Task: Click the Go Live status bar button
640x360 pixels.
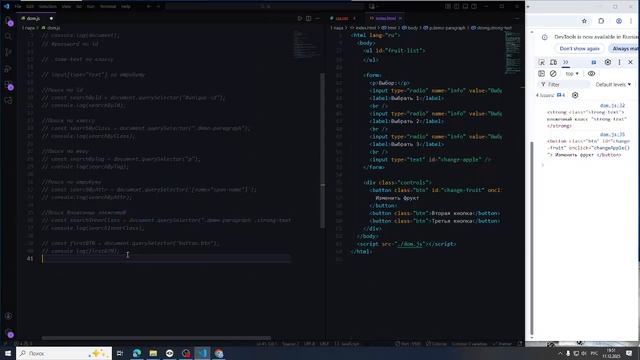Action: click(407, 344)
